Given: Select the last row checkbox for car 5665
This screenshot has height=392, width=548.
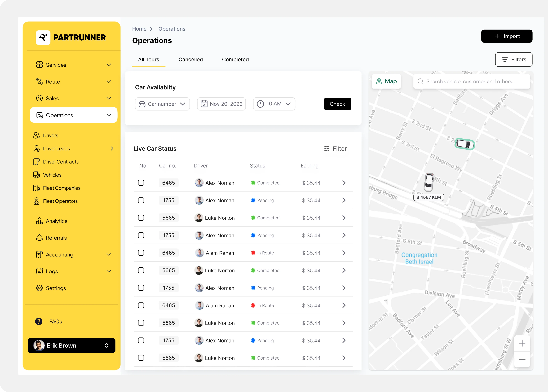Looking at the screenshot, I should click(x=141, y=358).
